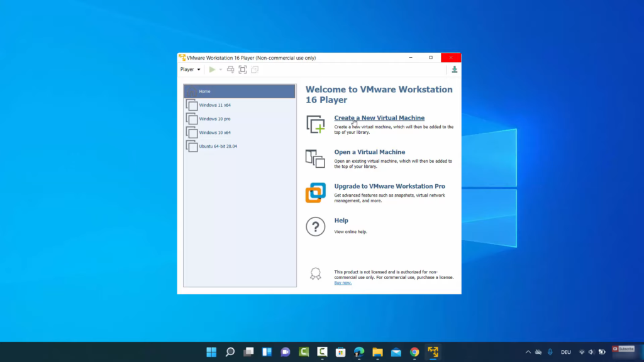Click the Open a Virtual Machine icon
Image resolution: width=644 pixels, height=362 pixels.
pyautogui.click(x=316, y=158)
